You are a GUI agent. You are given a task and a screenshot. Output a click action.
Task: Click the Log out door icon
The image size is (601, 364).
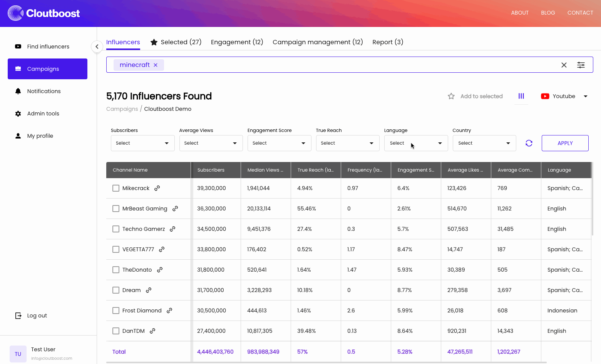pyautogui.click(x=18, y=316)
